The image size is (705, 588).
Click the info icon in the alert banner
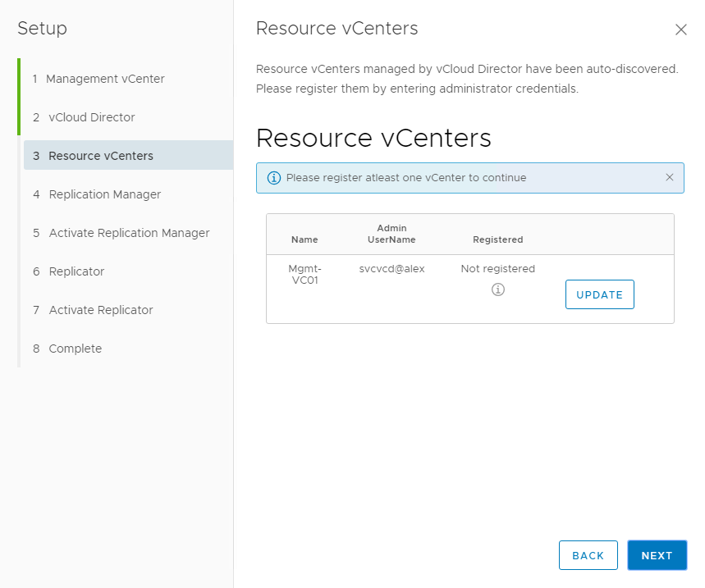tap(274, 178)
